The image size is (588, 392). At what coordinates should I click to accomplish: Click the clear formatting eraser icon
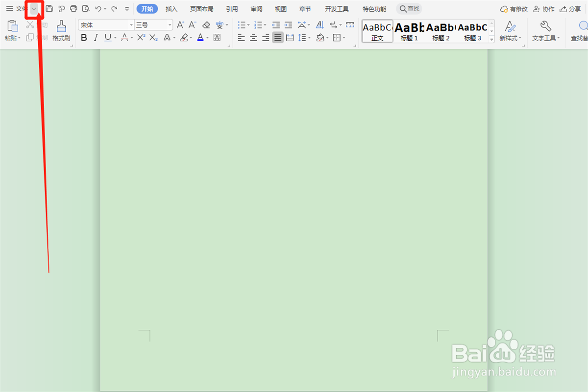[206, 25]
